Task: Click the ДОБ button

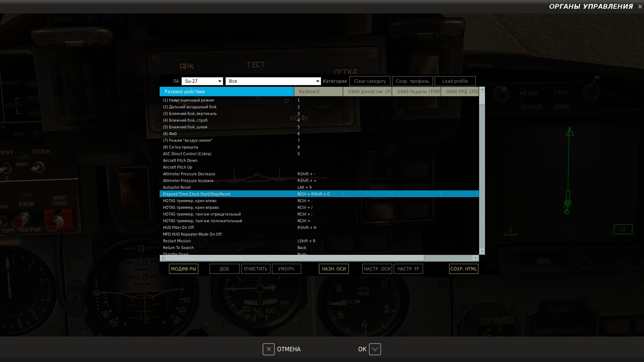Action: coord(224,269)
